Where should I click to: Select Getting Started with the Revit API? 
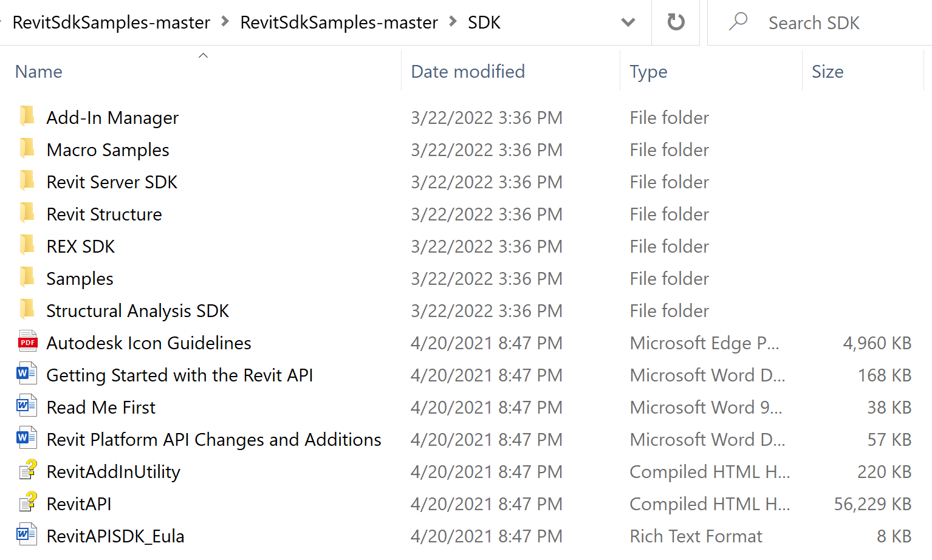pyautogui.click(x=179, y=375)
